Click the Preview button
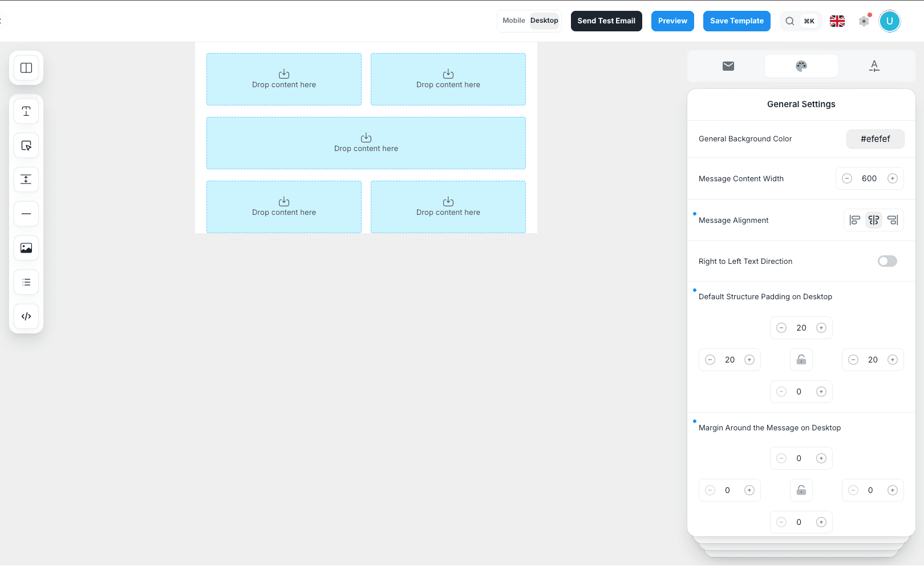 click(x=672, y=21)
